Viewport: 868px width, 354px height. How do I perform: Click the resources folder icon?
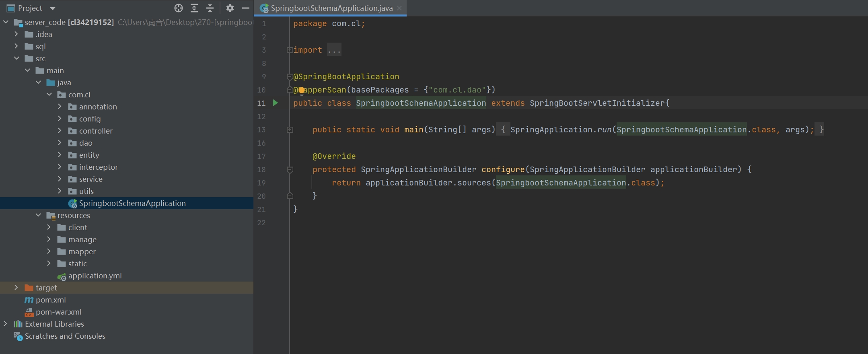pyautogui.click(x=51, y=216)
